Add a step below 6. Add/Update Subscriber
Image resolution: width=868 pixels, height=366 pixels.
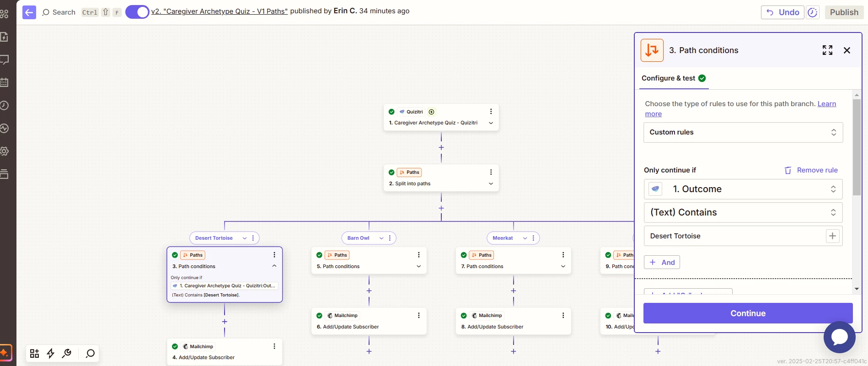coord(369,351)
